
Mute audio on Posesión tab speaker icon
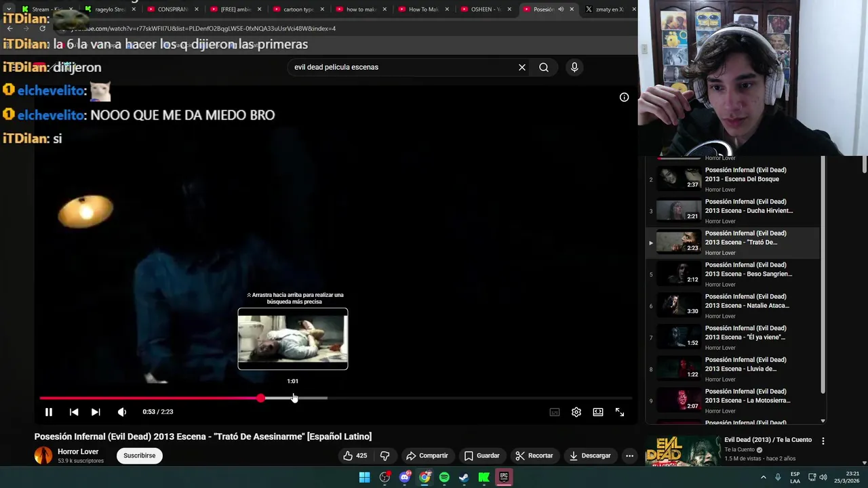click(561, 9)
